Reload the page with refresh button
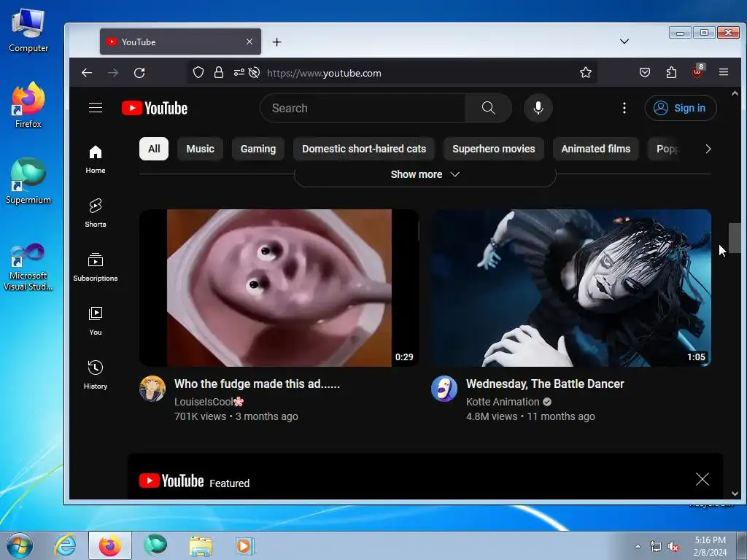 pyautogui.click(x=139, y=73)
